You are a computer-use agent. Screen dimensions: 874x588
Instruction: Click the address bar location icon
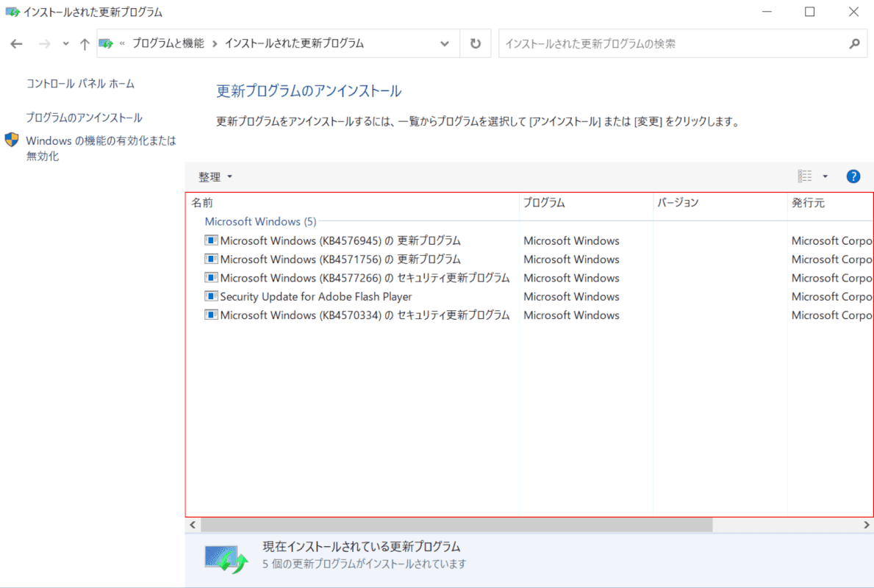coord(106,43)
